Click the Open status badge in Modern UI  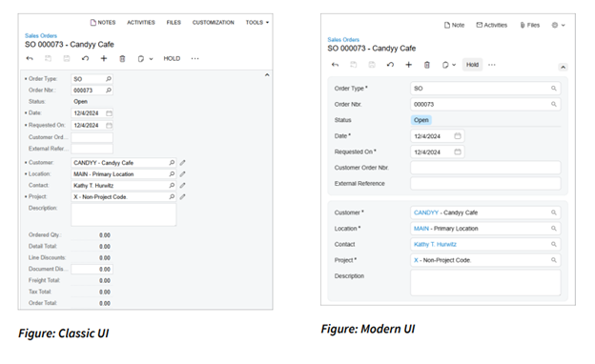coord(421,120)
